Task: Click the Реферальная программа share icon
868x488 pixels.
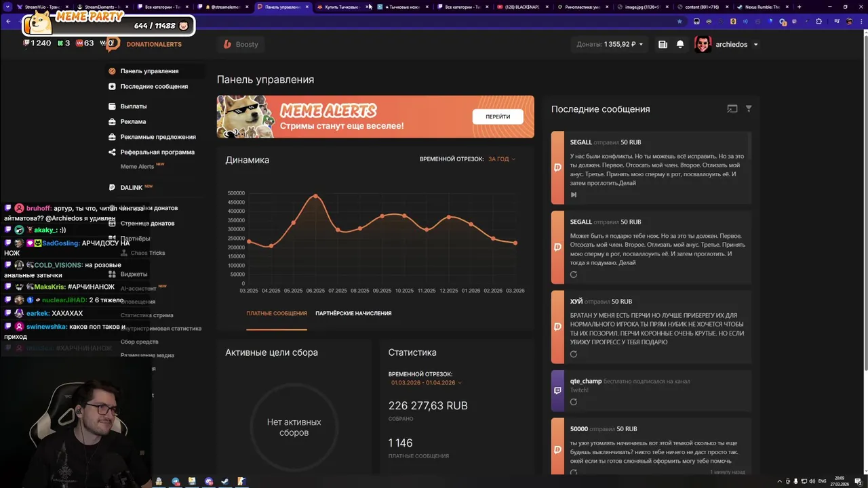Action: [113, 152]
